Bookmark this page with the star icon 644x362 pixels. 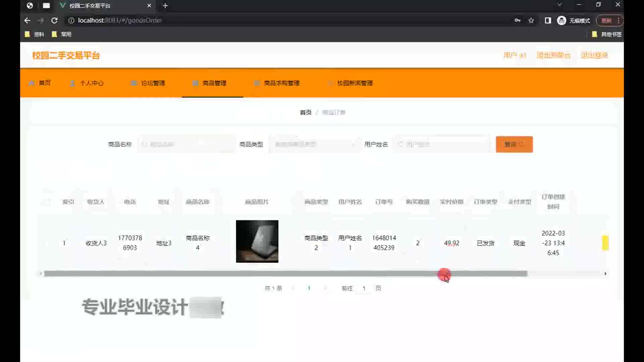pyautogui.click(x=531, y=20)
